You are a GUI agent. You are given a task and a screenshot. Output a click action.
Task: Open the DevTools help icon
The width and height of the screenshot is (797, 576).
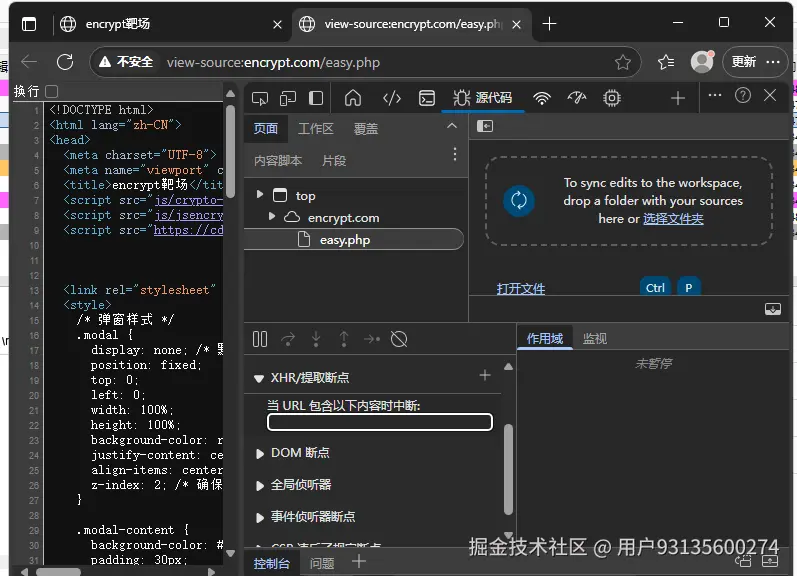[x=743, y=95]
